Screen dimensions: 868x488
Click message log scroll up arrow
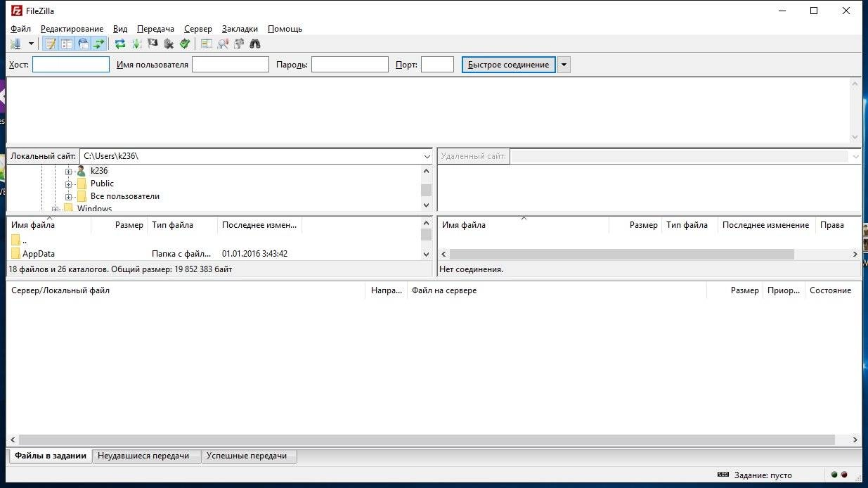pos(855,84)
